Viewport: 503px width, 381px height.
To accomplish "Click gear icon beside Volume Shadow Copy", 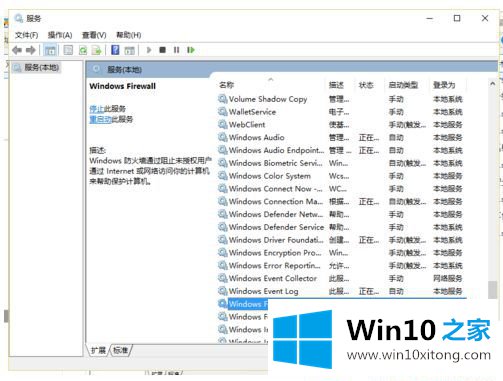I will pyautogui.click(x=222, y=99).
